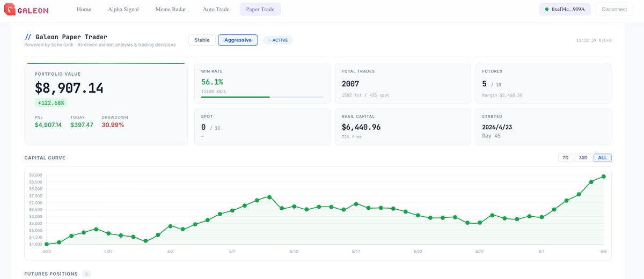Click the ACTIVE status badge
This screenshot has width=644, height=279.
click(x=278, y=40)
